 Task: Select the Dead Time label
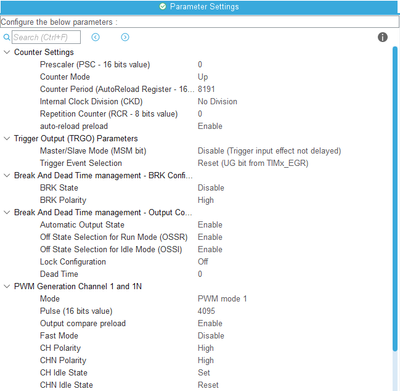[59, 274]
